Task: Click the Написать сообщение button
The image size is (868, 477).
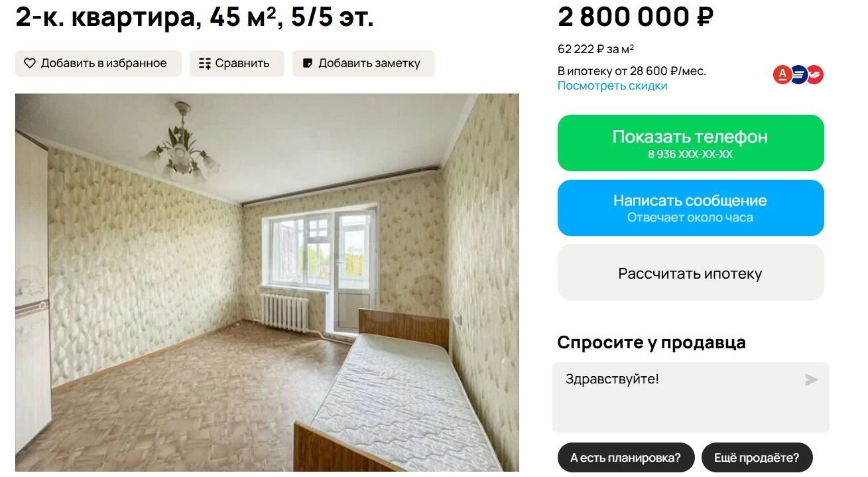Action: pos(690,208)
